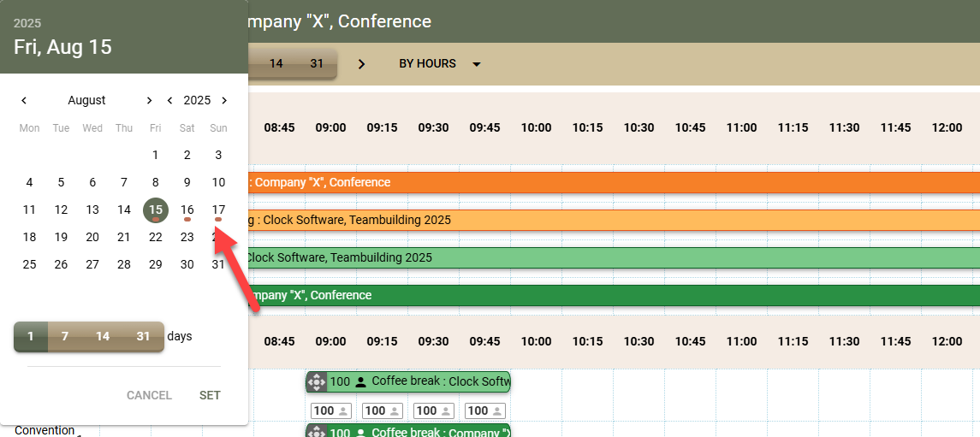980x437 pixels.
Task: Open orange Company "X", Conference event bar
Action: coord(614,183)
